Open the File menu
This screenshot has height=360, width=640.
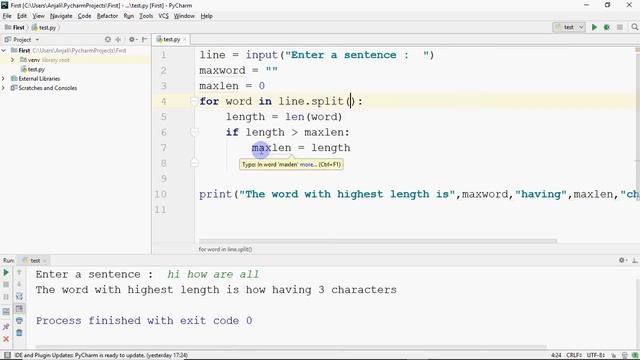7,16
